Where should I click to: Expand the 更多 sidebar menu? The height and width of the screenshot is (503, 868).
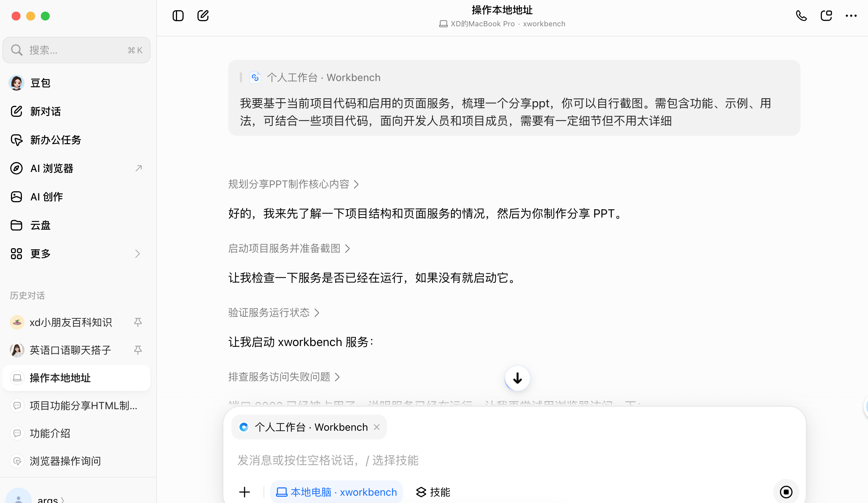pos(76,254)
